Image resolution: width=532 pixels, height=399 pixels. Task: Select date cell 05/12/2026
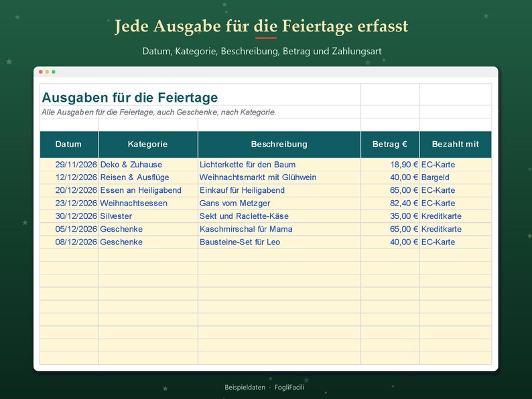[x=69, y=229]
